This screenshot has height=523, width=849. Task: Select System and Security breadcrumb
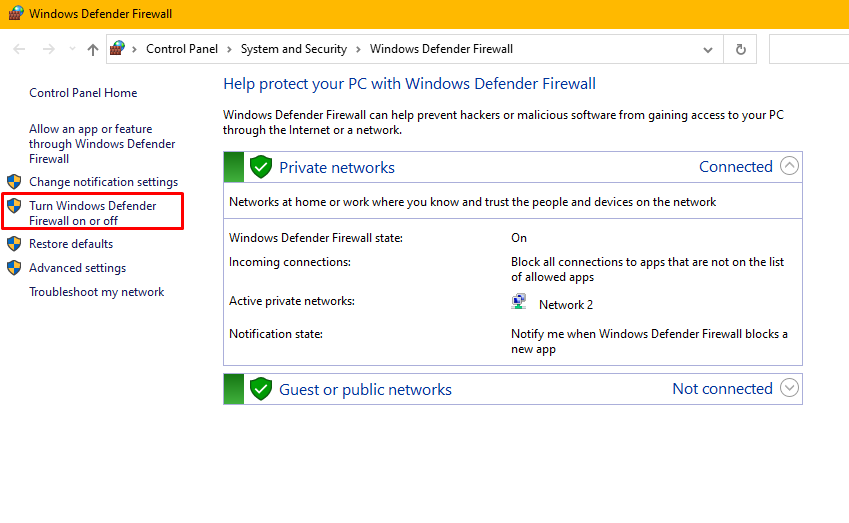click(x=294, y=49)
